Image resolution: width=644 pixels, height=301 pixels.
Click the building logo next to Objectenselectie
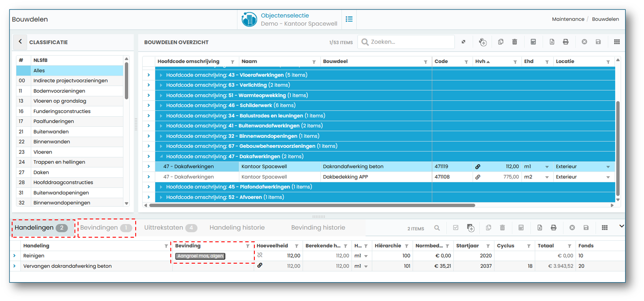249,19
